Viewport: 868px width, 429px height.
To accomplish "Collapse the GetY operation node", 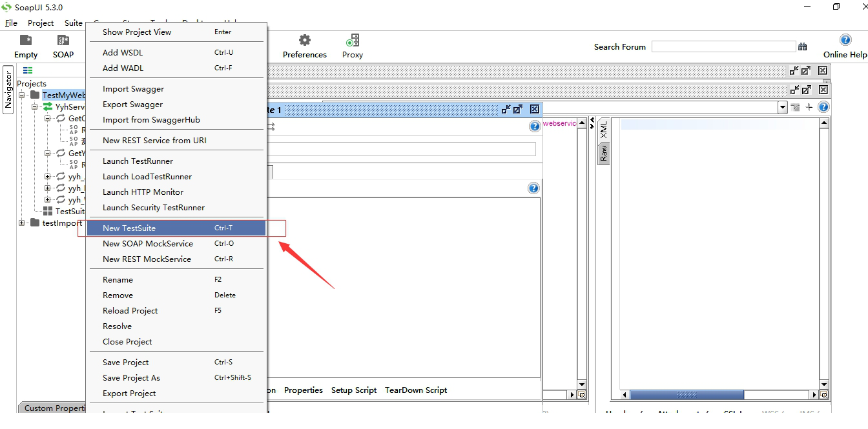I will click(47, 153).
